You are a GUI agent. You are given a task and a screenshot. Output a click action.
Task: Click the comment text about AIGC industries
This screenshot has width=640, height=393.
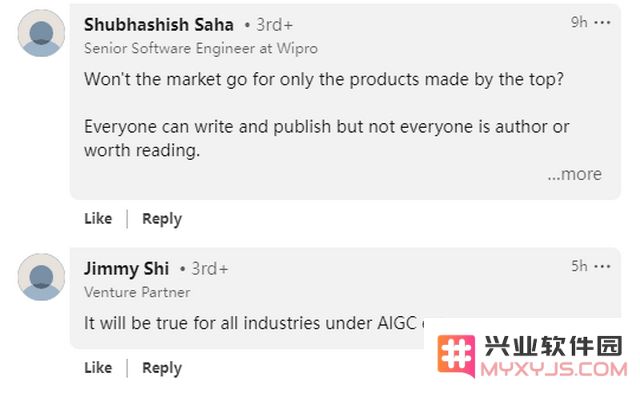[x=254, y=323]
